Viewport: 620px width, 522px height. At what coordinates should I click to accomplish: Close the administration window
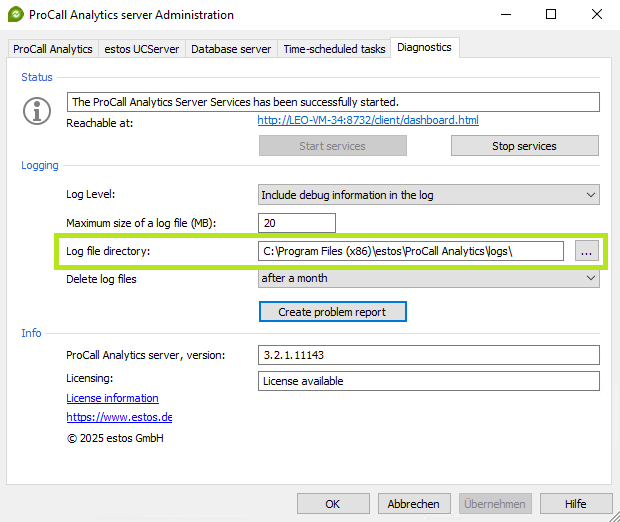(x=597, y=15)
